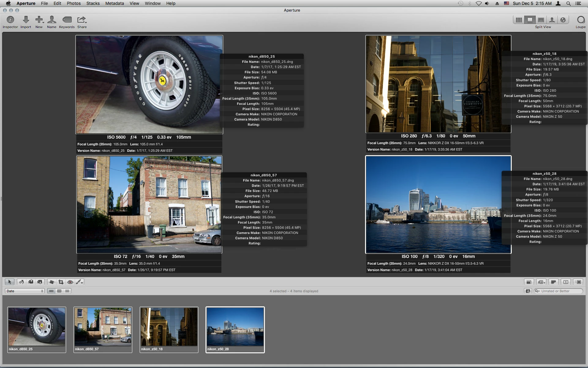Open the Loupe tool
The image size is (588, 368).
coord(580,20)
